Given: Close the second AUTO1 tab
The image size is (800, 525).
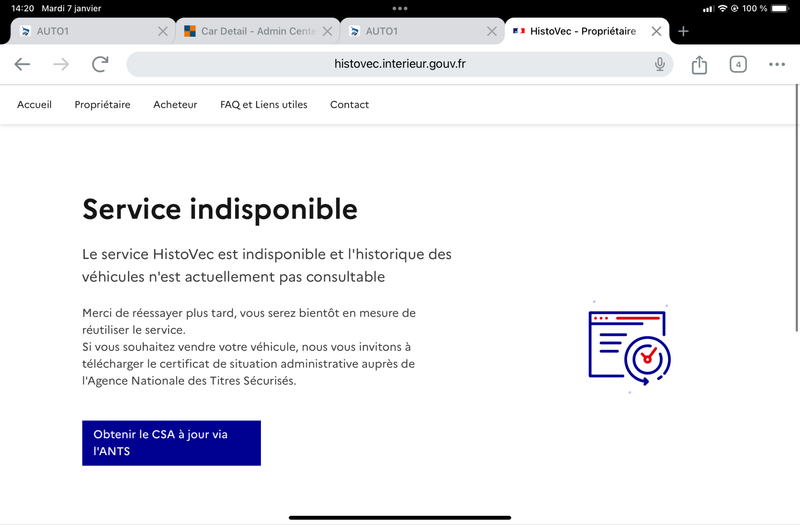Looking at the screenshot, I should pyautogui.click(x=492, y=31).
